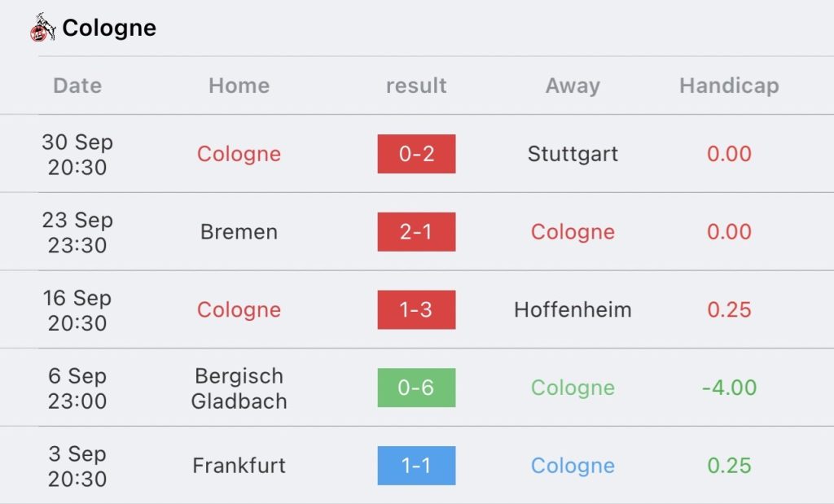834x504 pixels.
Task: Click the green 0.25 handicap value
Action: tap(729, 466)
